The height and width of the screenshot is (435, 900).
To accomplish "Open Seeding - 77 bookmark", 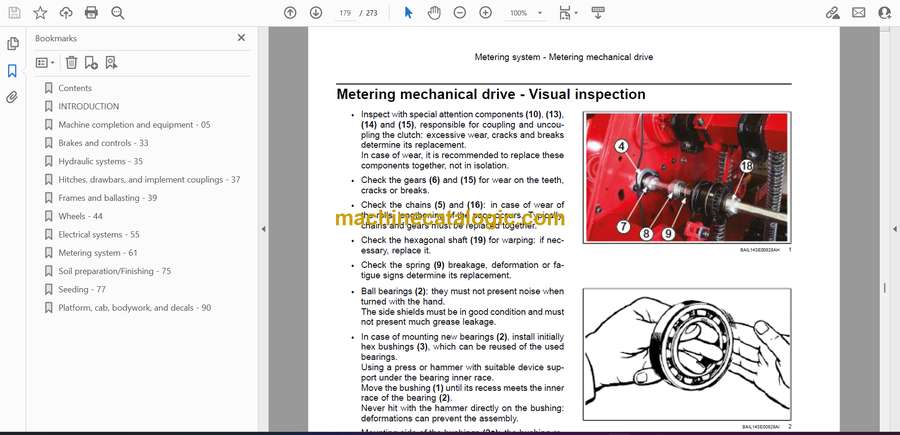I will (x=82, y=290).
